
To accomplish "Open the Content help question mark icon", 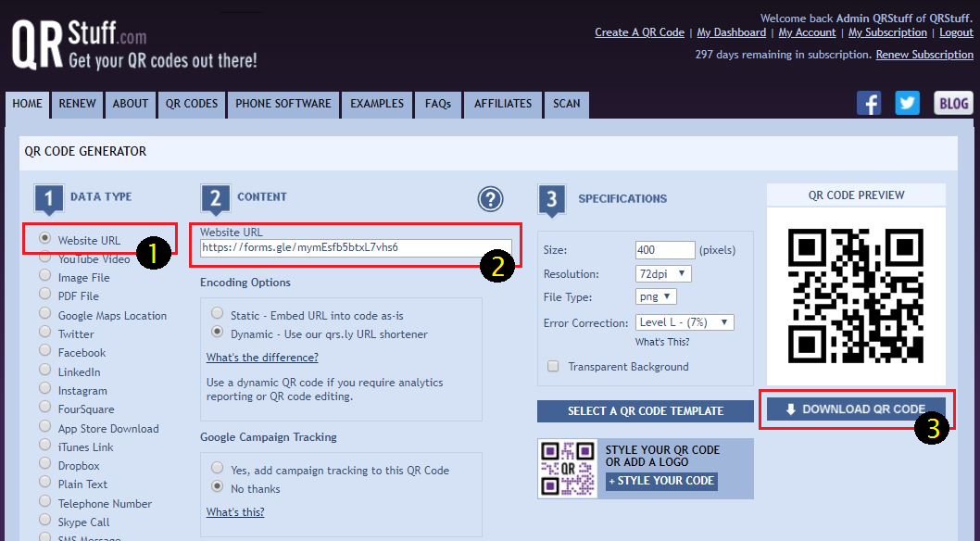I will pyautogui.click(x=491, y=199).
